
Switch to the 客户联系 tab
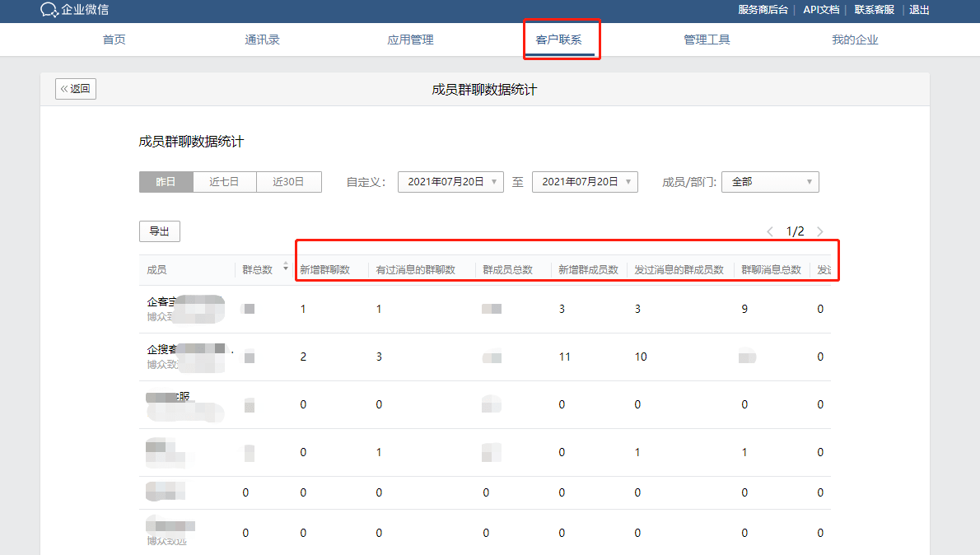tap(559, 40)
